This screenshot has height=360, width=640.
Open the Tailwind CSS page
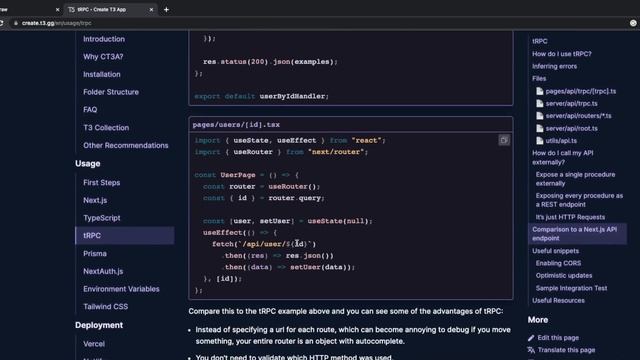click(105, 307)
